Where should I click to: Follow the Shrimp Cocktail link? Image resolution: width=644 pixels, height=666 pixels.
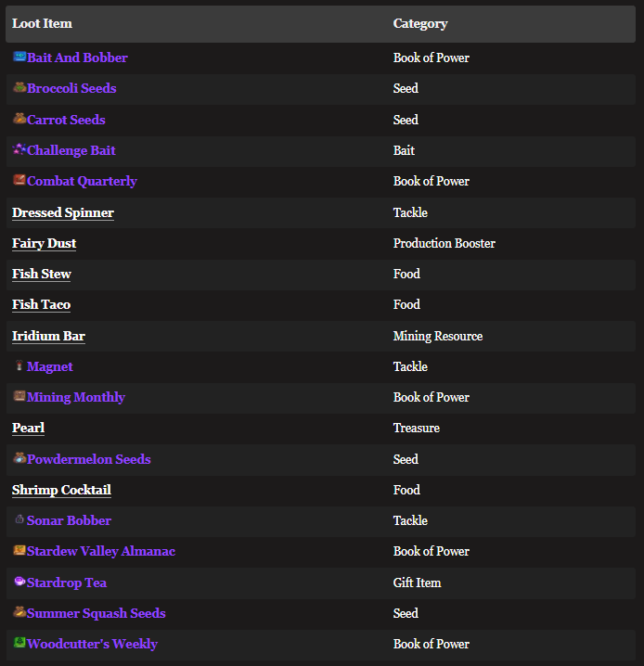[x=61, y=490]
